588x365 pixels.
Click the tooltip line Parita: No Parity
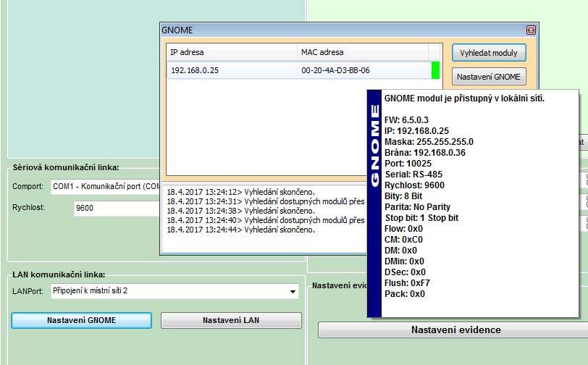tap(417, 207)
